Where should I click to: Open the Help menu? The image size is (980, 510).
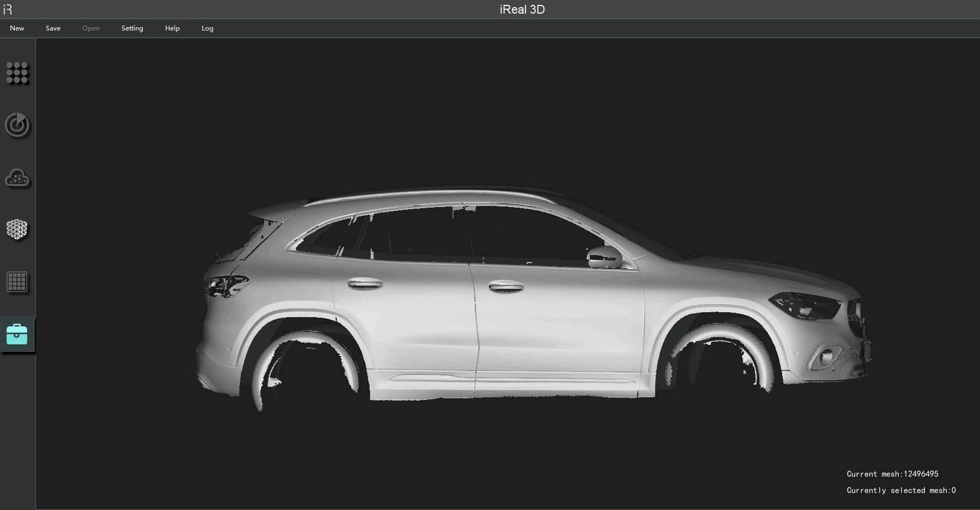tap(172, 28)
